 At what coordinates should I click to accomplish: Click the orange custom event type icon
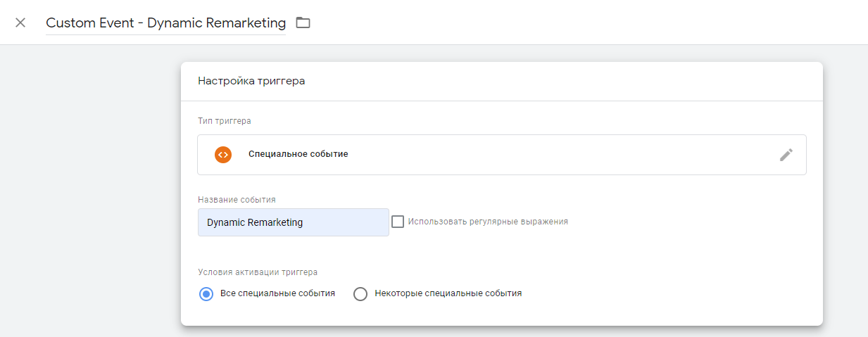223,155
